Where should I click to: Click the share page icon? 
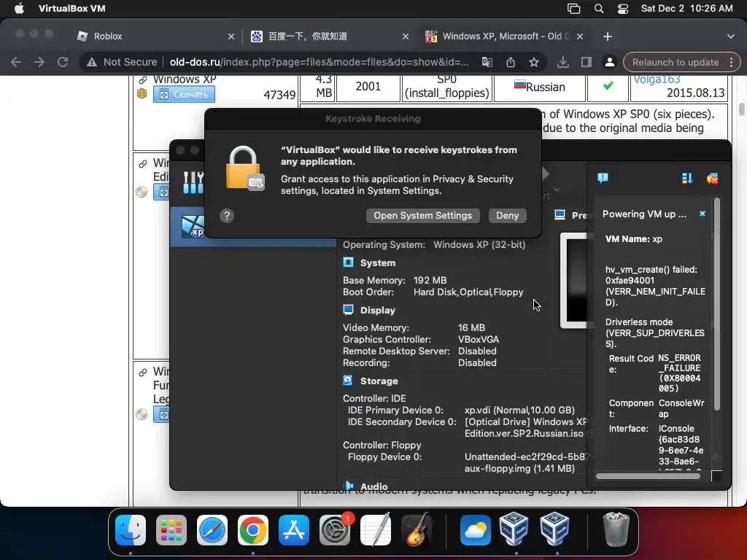tap(511, 63)
